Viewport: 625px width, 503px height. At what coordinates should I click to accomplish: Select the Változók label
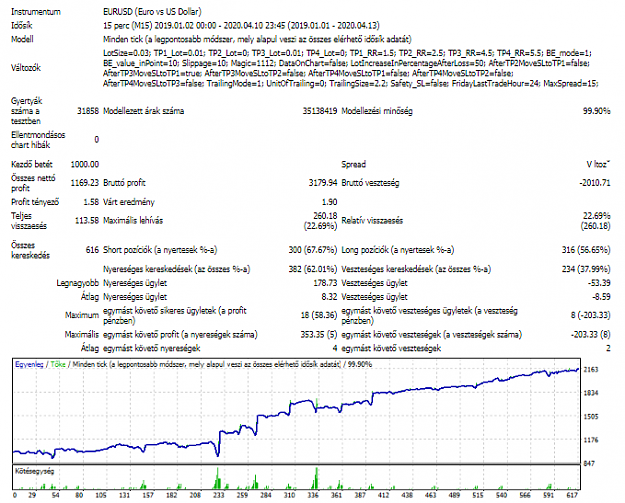26,68
